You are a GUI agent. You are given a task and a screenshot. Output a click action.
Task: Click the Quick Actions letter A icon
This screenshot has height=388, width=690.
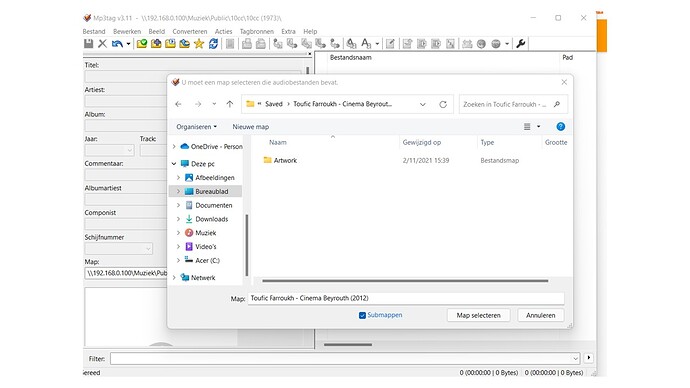366,44
